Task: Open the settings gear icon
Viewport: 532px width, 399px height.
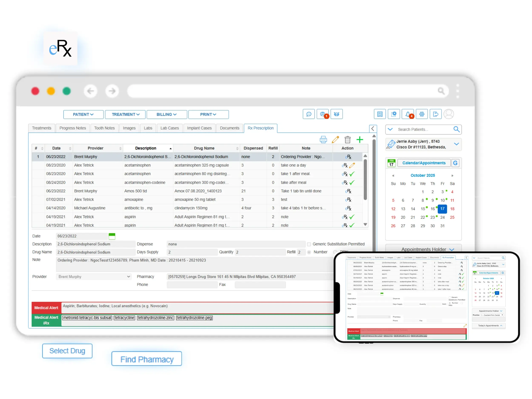Action: [422, 114]
